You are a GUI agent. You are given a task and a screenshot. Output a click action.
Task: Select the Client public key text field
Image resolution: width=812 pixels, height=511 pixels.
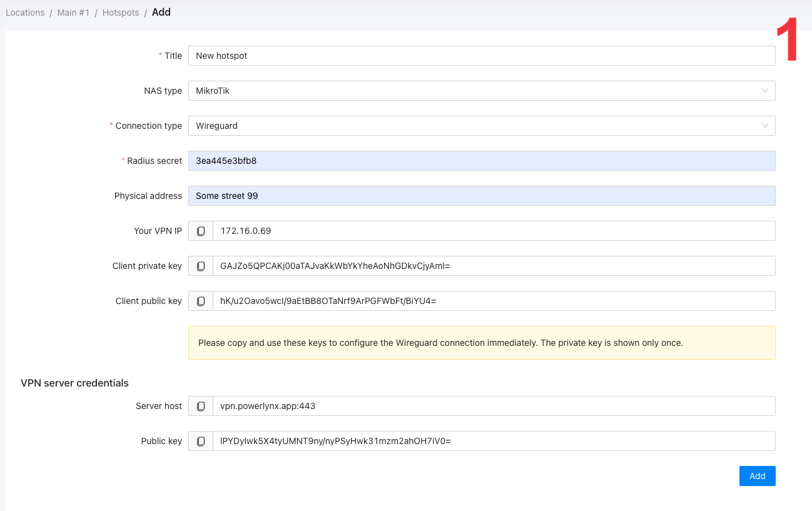(x=494, y=301)
